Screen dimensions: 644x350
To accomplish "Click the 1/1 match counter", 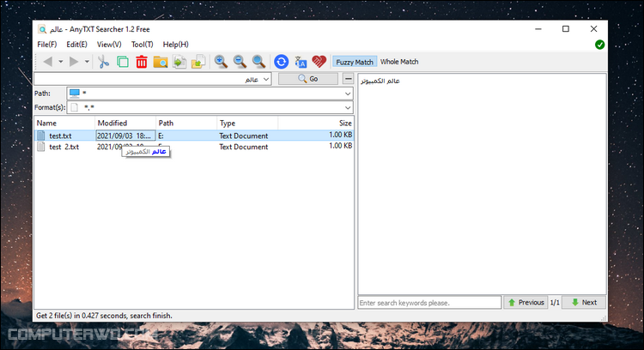I will 555,303.
